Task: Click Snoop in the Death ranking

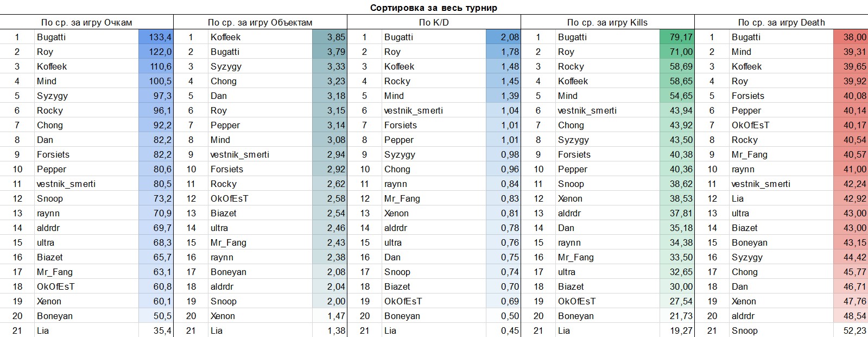Action: (x=745, y=330)
